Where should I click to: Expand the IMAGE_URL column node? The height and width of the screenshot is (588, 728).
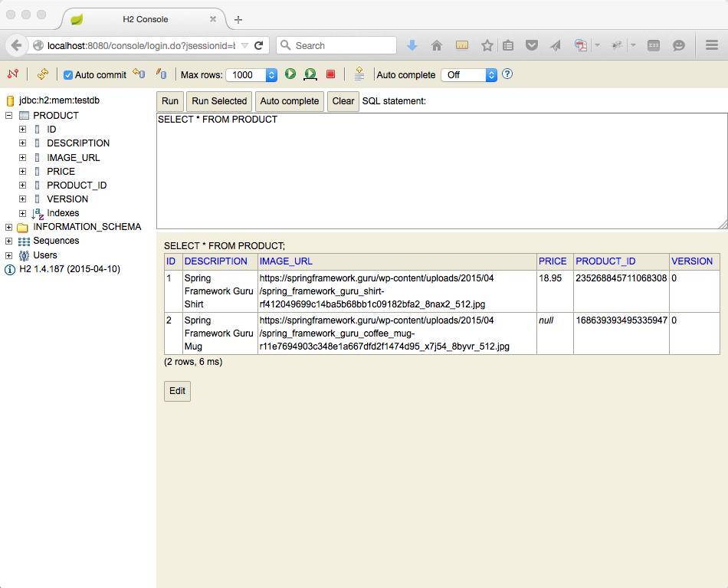pos(22,157)
